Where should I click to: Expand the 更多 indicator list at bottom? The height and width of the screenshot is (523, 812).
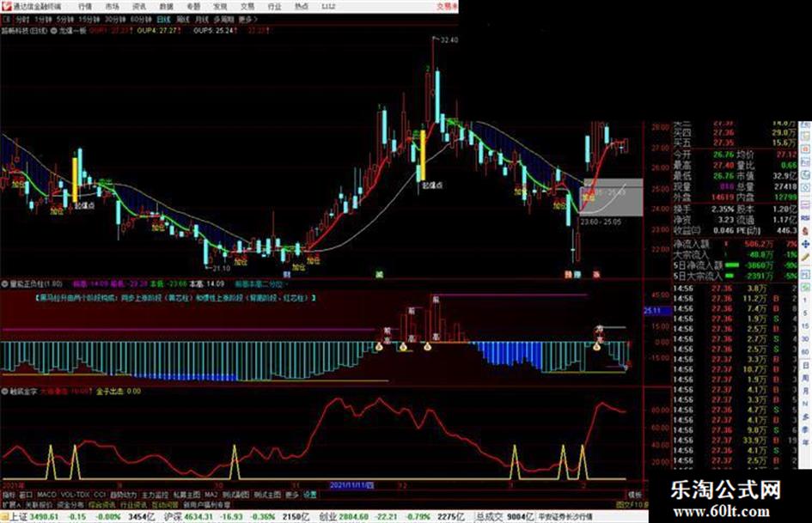pos(292,495)
